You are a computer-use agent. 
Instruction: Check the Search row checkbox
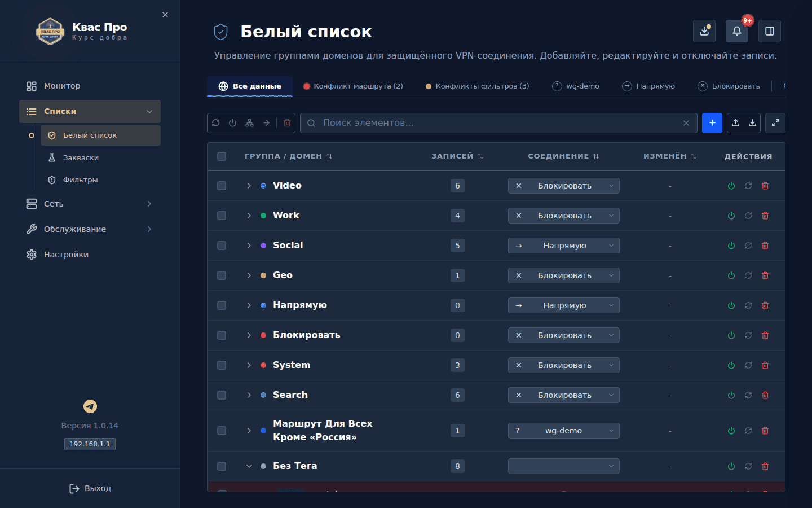pyautogui.click(x=222, y=395)
